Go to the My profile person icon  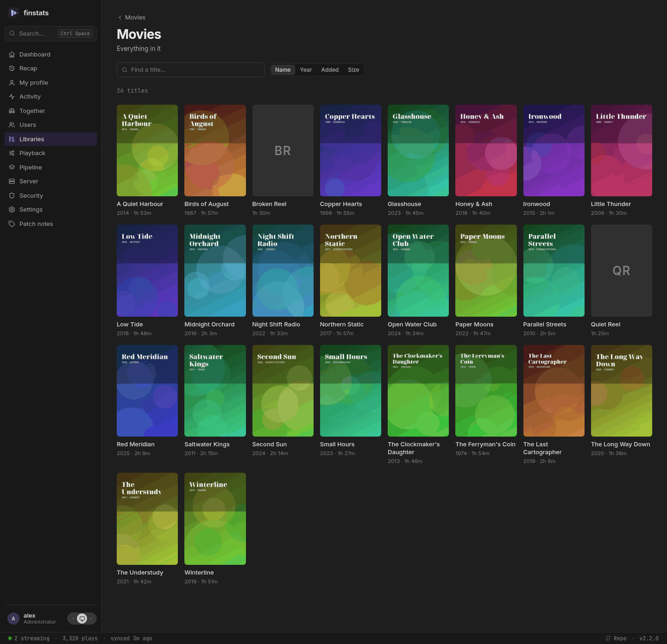tap(12, 83)
